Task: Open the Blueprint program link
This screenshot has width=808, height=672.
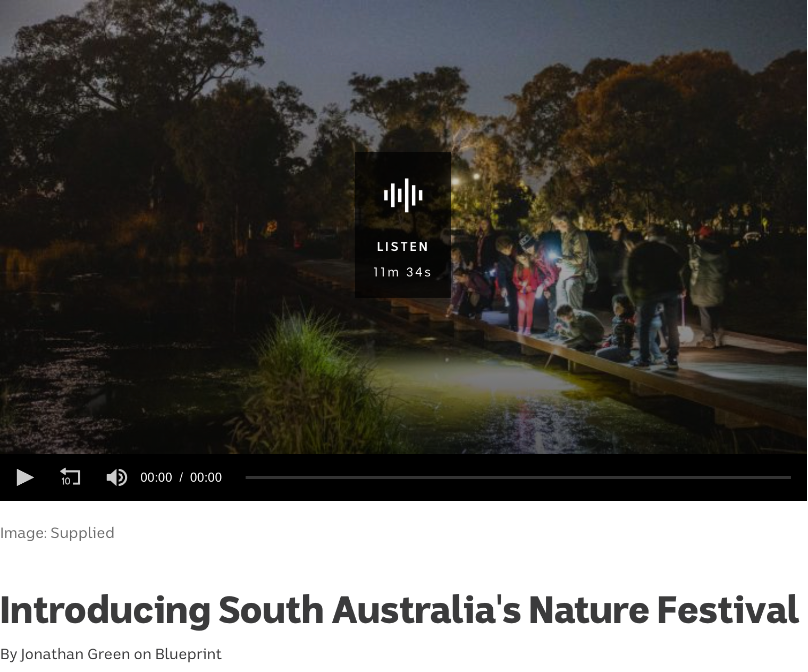Action: click(x=188, y=654)
